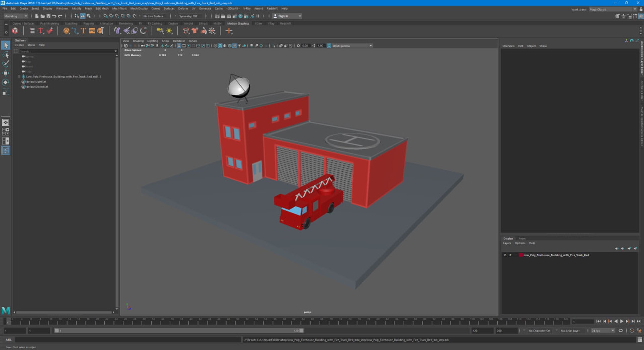Toggle the Channel Box panel icon at top right
The image size is (644, 350).
[641, 16]
